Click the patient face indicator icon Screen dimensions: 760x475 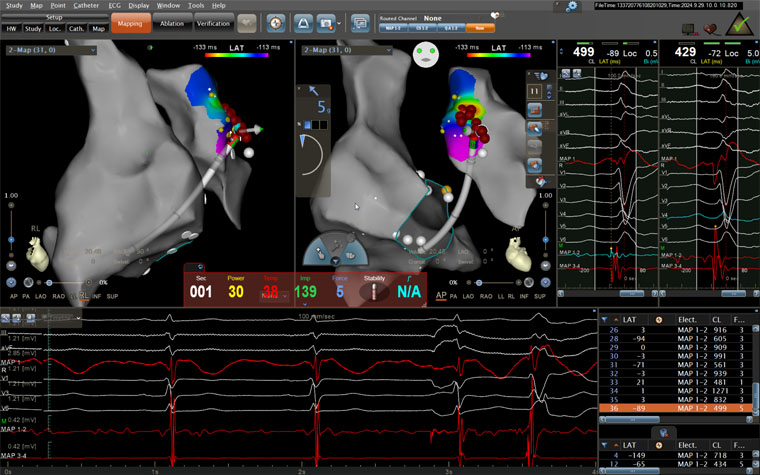426,55
